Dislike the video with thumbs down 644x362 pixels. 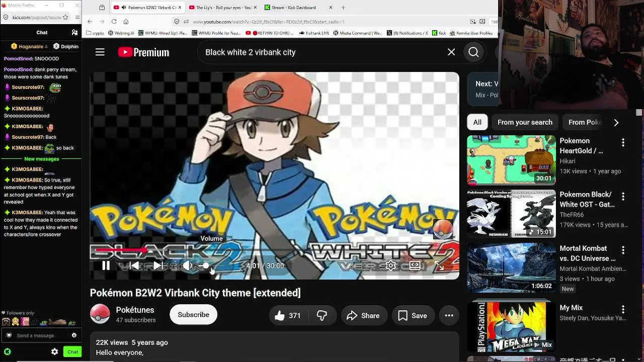tap(322, 316)
